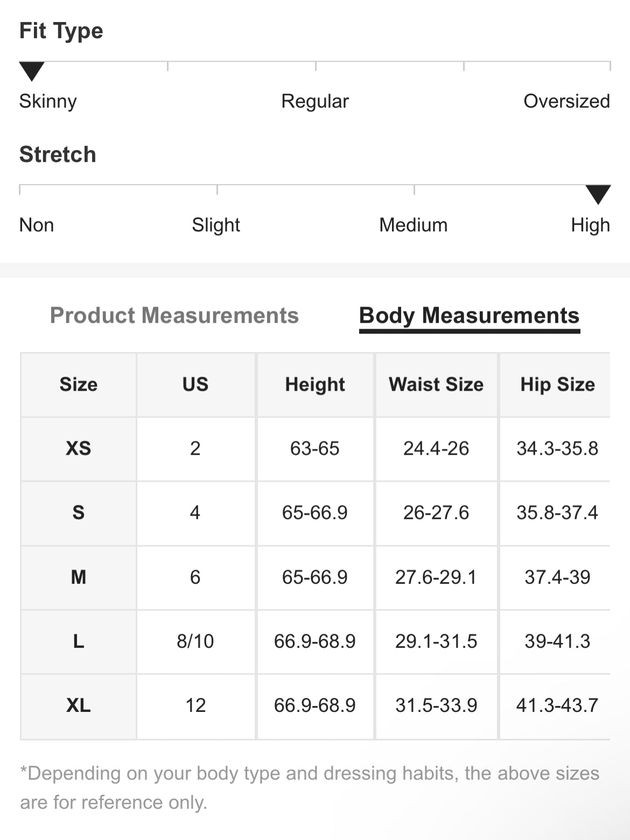This screenshot has height=840, width=630.
Task: Select the XL size row label
Action: pyautogui.click(x=79, y=705)
